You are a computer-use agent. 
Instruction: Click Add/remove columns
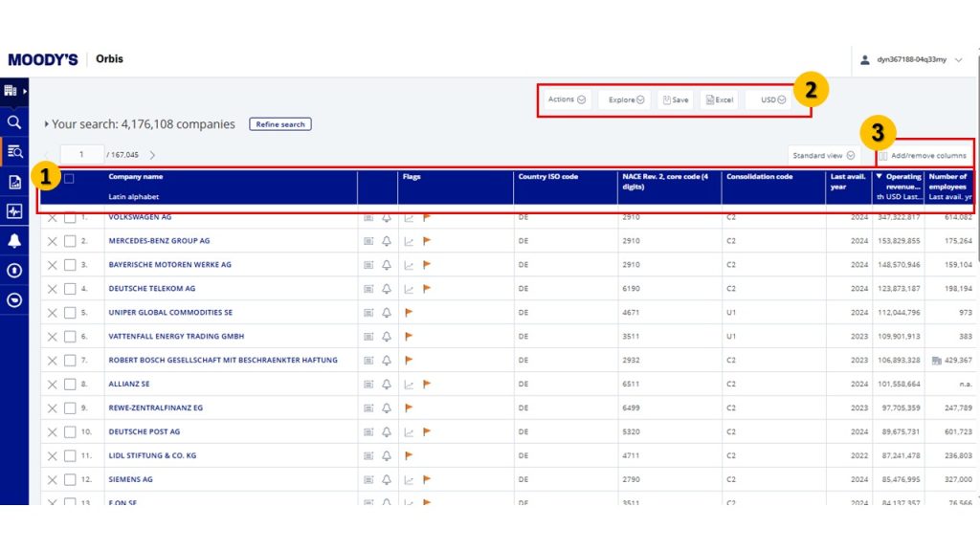pos(924,156)
